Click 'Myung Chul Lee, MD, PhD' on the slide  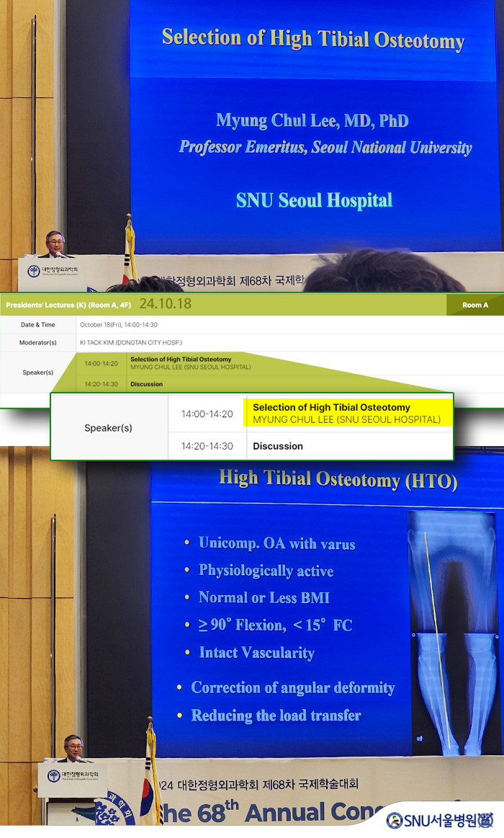tap(312, 121)
